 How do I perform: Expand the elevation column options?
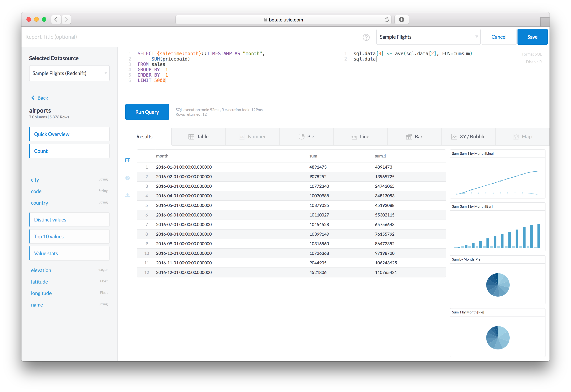41,270
